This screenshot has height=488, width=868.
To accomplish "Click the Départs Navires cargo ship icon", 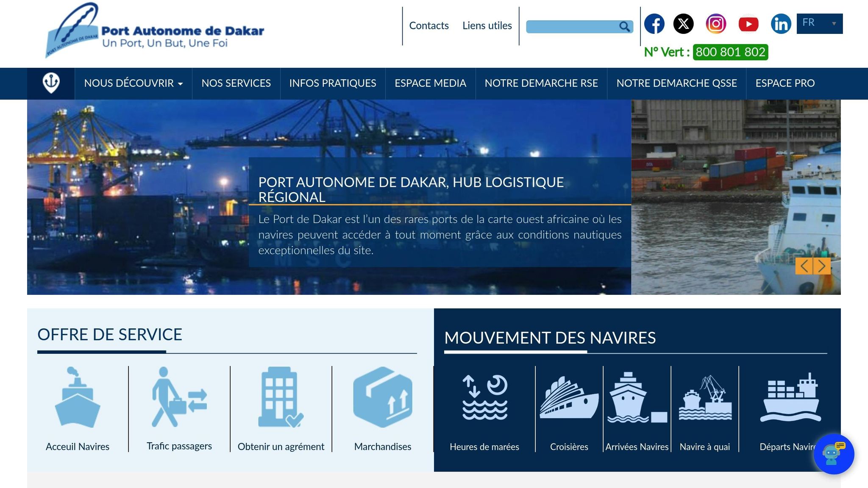I will click(790, 397).
